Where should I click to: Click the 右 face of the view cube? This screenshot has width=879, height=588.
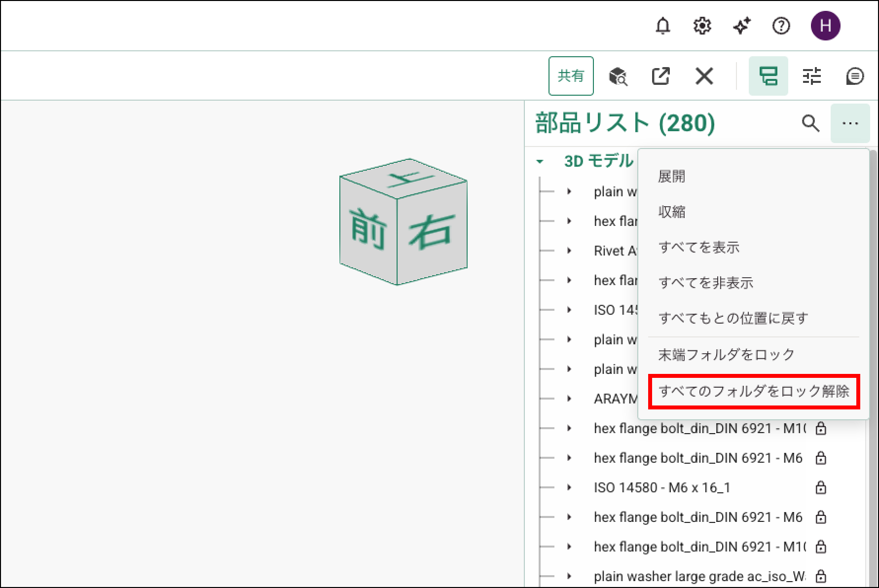click(x=431, y=232)
